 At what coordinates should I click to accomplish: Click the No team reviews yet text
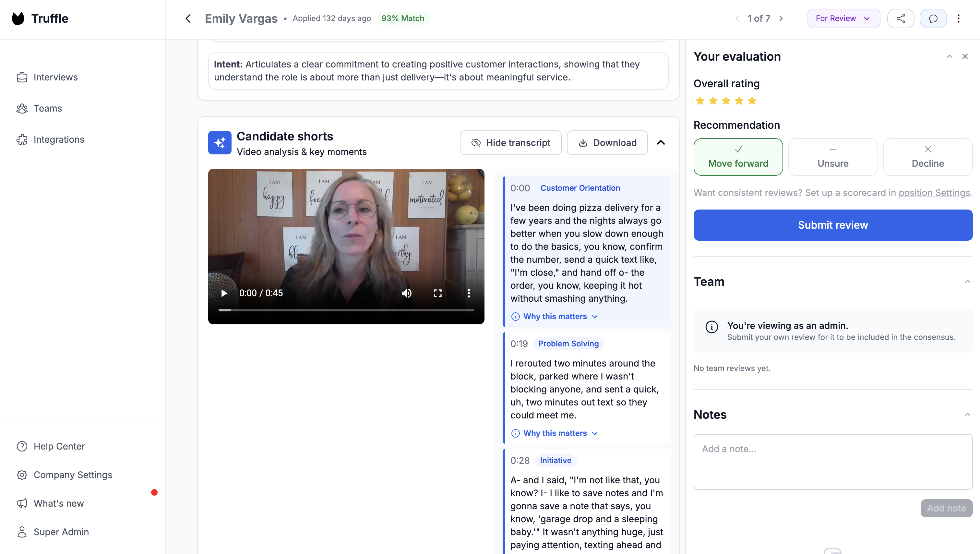point(732,368)
